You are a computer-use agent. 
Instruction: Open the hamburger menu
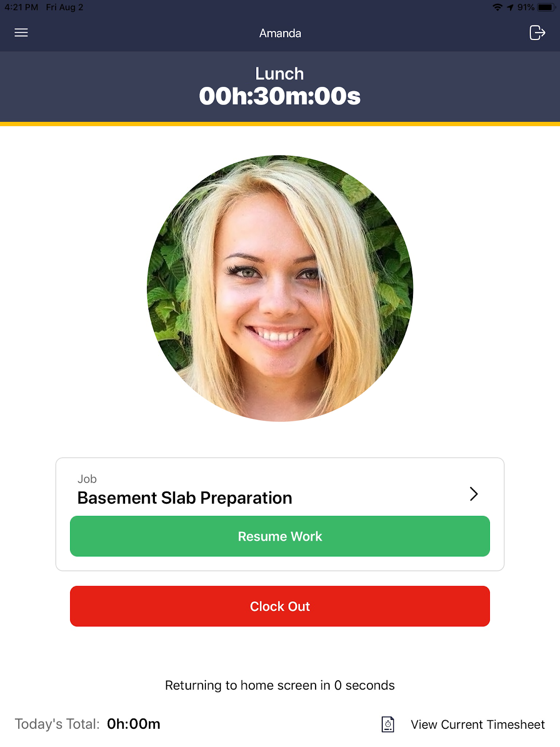coord(21,33)
